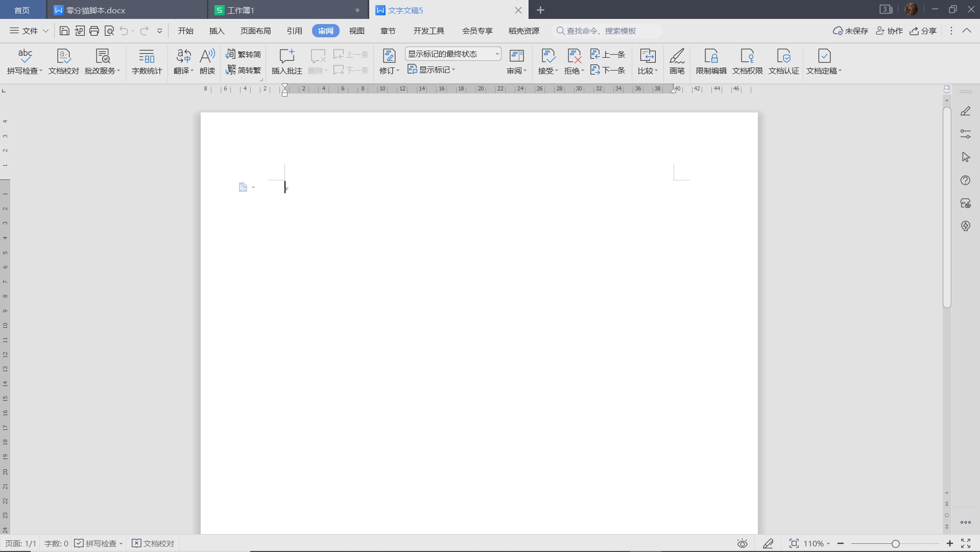Click the zoom slider handle

[895, 544]
